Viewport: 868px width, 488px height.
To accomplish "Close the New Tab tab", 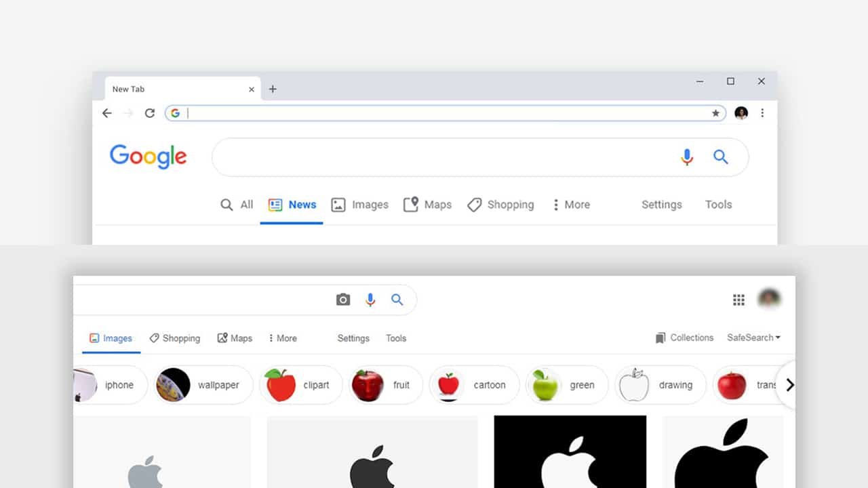I will (252, 89).
